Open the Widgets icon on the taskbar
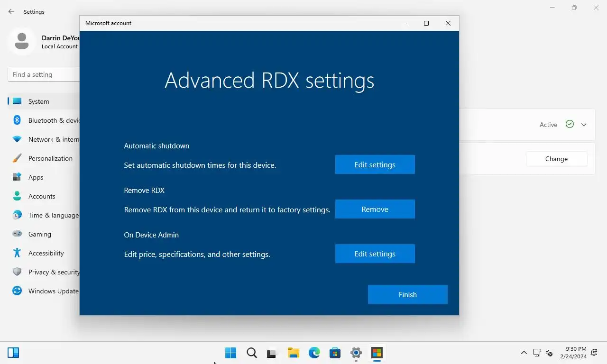The height and width of the screenshot is (364, 607). (x=13, y=353)
